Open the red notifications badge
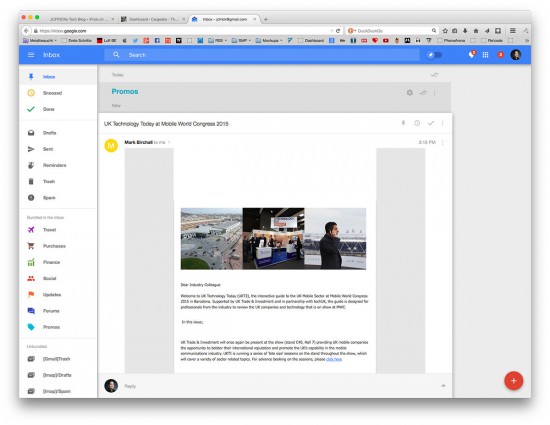 tap(501, 55)
